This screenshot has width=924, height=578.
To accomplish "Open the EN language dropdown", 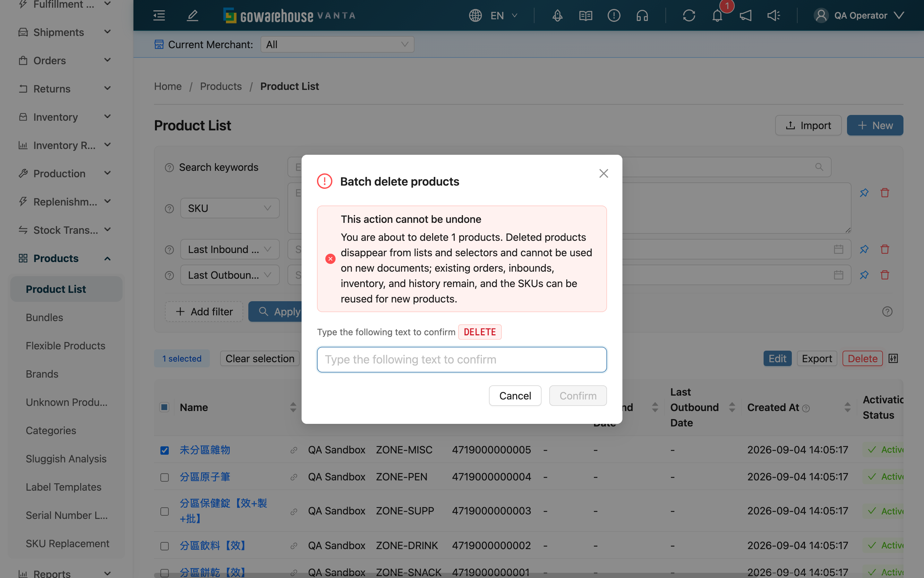I will (x=503, y=16).
